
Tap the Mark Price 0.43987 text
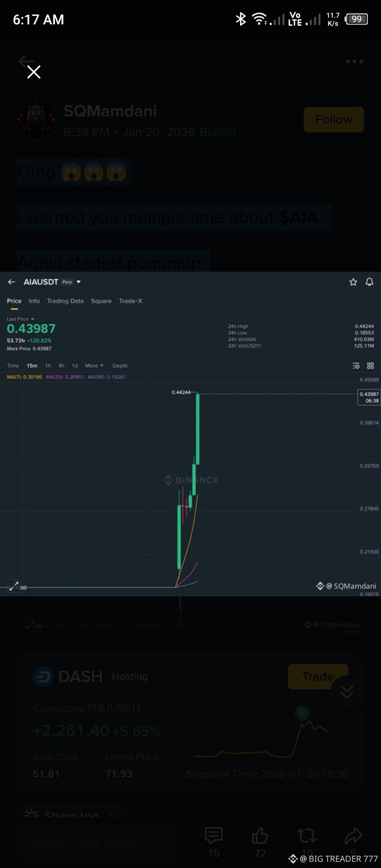click(x=29, y=349)
